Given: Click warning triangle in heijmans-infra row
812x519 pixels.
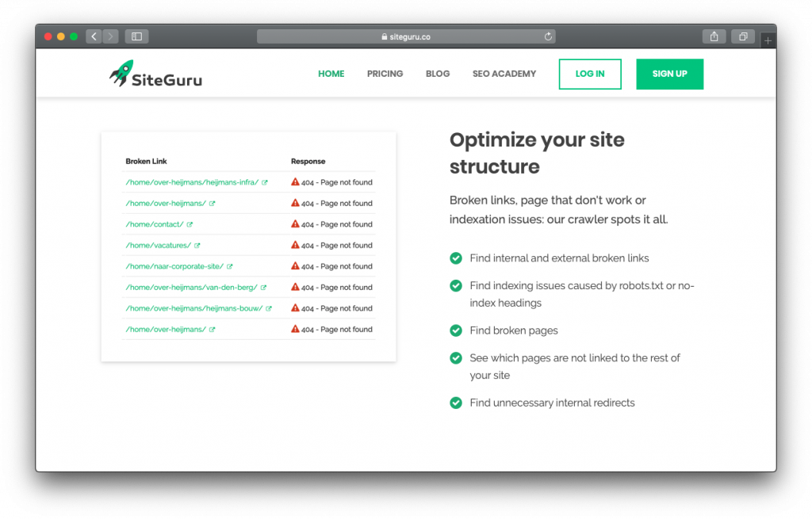Looking at the screenshot, I should pyautogui.click(x=295, y=181).
